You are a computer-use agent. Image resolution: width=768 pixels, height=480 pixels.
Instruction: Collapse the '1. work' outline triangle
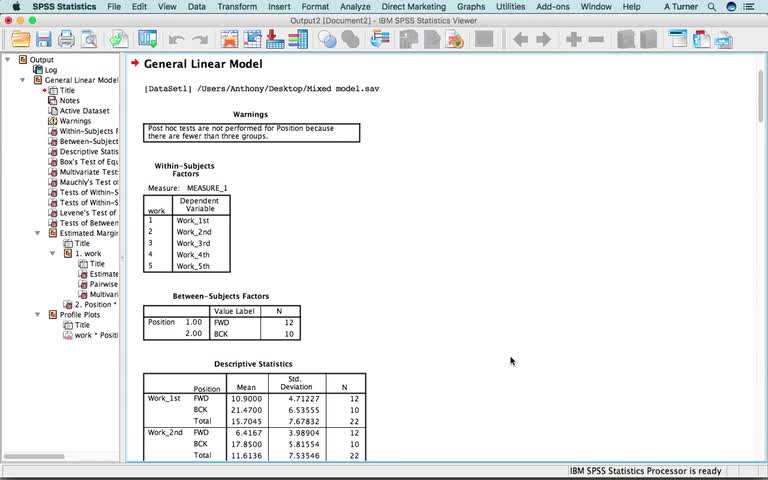tap(53, 253)
